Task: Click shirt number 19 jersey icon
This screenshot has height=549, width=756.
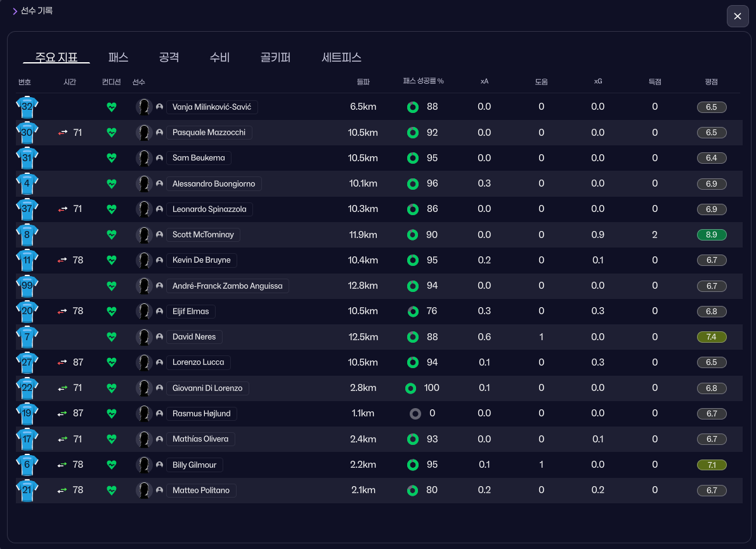Action: point(27,413)
